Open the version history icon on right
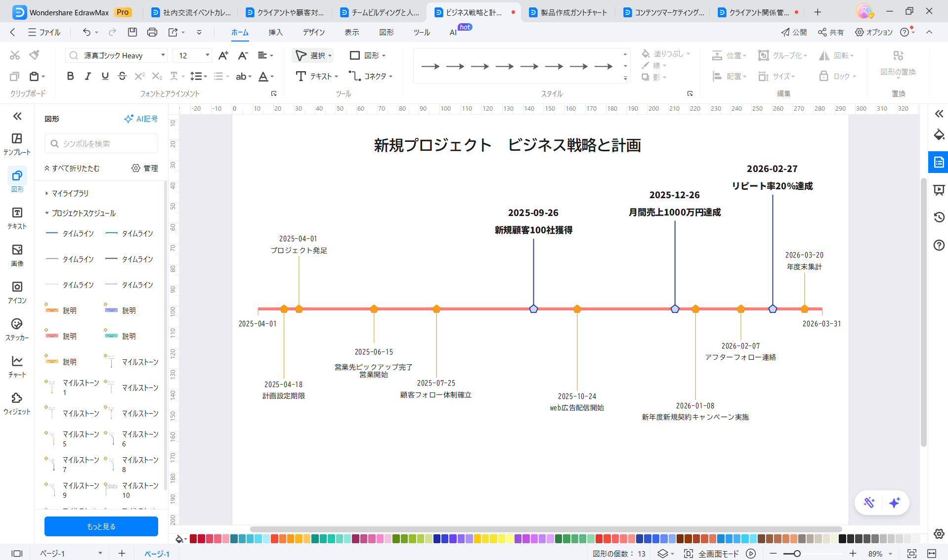948x560 pixels. click(939, 217)
